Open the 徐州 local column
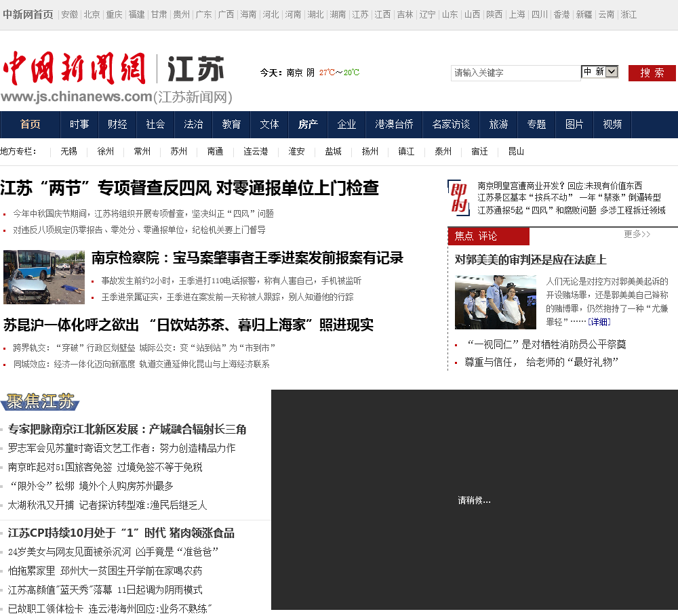678x616 pixels. click(106, 151)
